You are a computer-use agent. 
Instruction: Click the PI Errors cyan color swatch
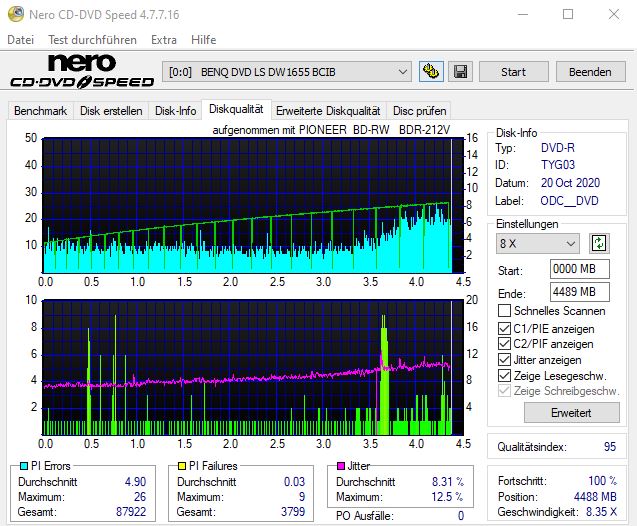[24, 467]
